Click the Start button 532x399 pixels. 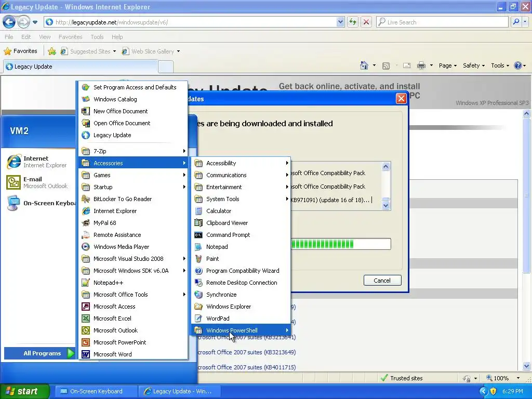[24, 391]
